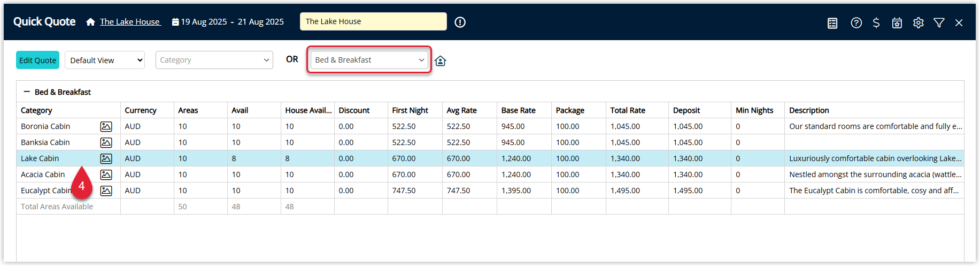Screen dimensions: 980x266
Task: Close Quick Quote with the X icon
Action: click(x=959, y=22)
